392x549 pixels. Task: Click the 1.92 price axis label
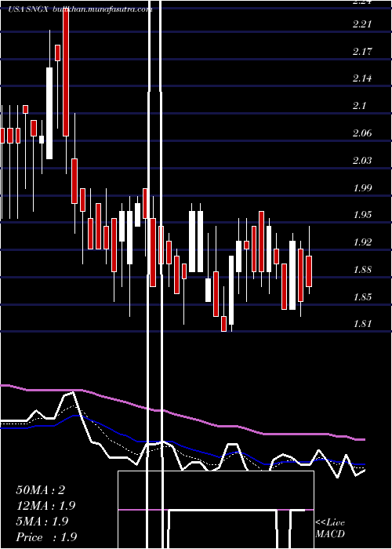click(x=362, y=242)
